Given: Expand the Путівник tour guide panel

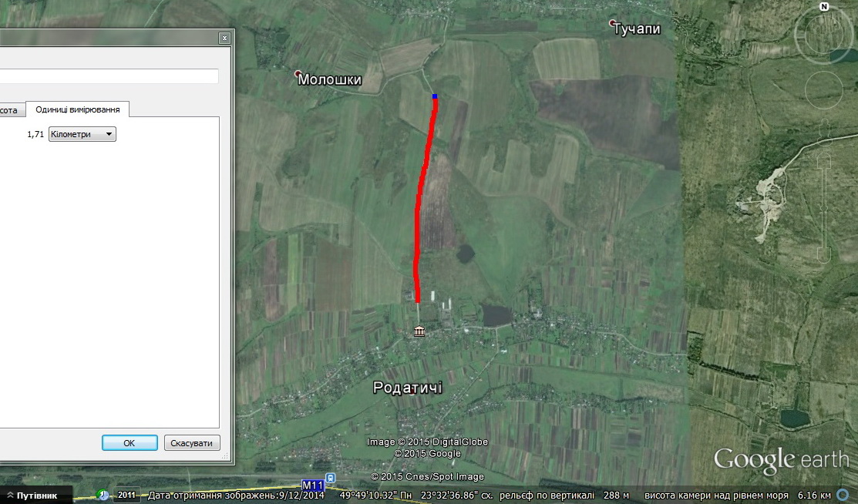Looking at the screenshot, I should (x=32, y=496).
